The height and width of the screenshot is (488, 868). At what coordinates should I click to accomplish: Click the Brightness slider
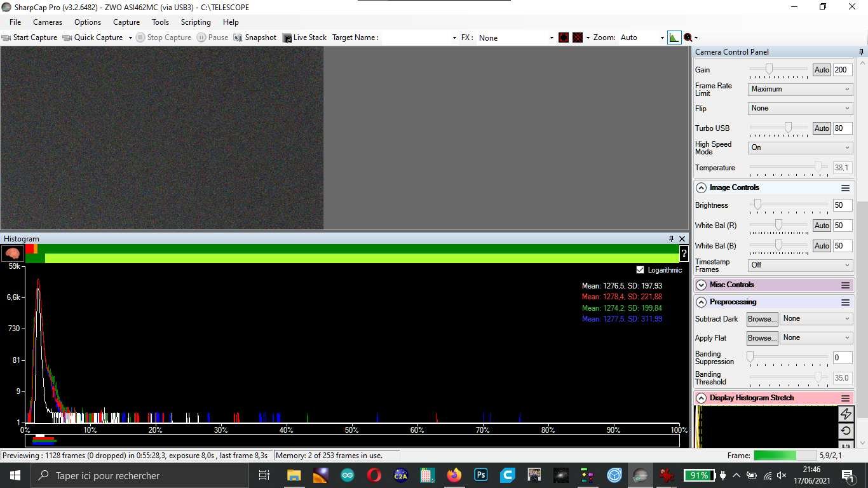[789, 205]
